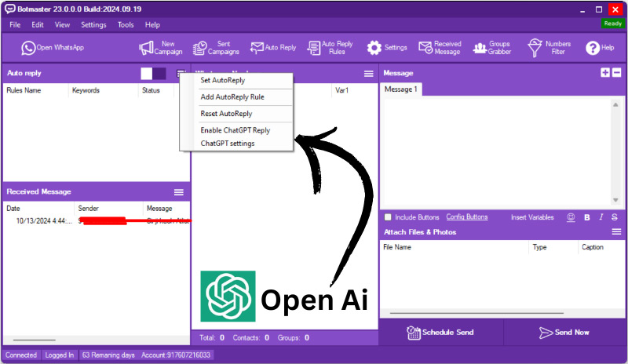
Task: Open the Help menu in the menu bar
Action: pos(152,25)
